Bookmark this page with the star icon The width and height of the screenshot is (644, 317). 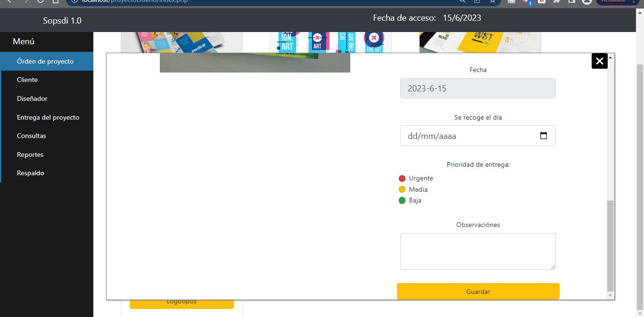tap(492, 1)
